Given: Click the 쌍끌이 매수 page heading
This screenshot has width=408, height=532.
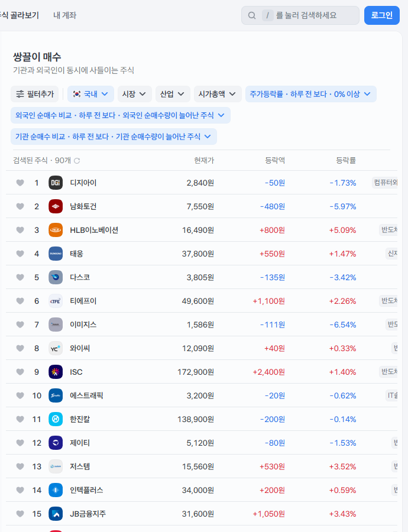Looking at the screenshot, I should [37, 57].
